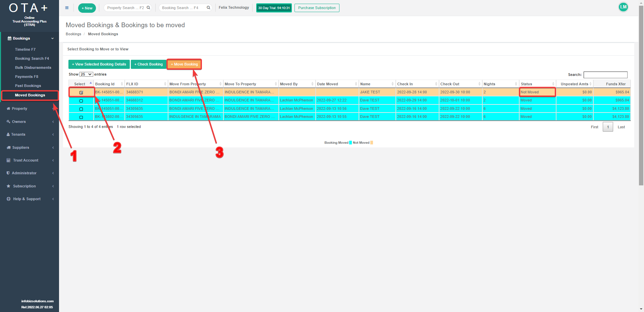Collapse the Bookings sidebar section chevron
Image resolution: width=644 pixels, height=312 pixels.
pos(52,38)
